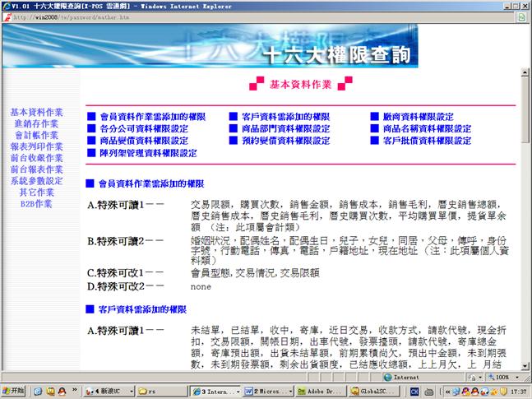Screen dimensions: 532x399
Task: Open 報表列印作業 in the sidebar
Action: pos(36,146)
